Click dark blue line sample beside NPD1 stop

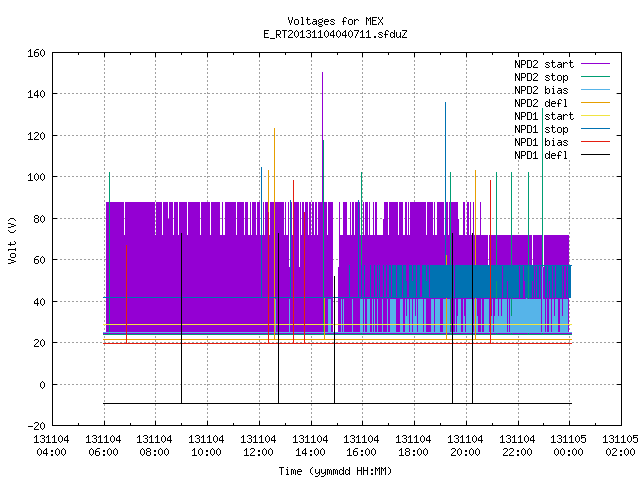[595, 129]
